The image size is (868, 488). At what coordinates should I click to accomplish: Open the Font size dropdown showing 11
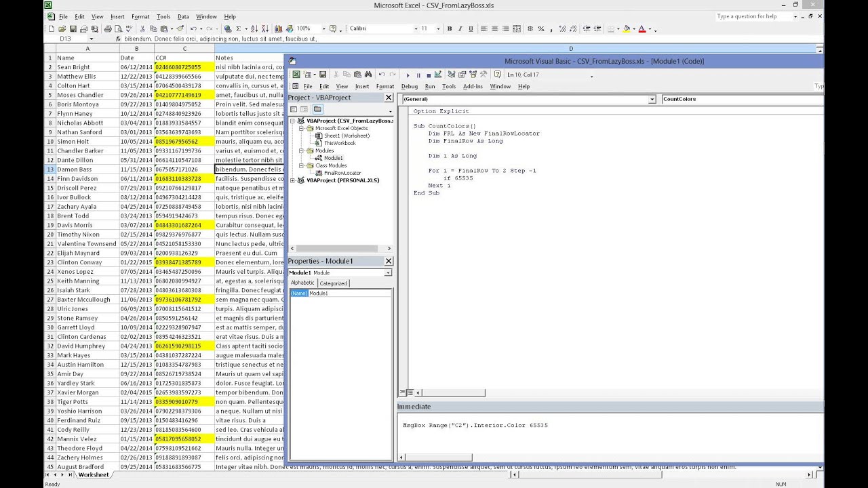point(438,28)
